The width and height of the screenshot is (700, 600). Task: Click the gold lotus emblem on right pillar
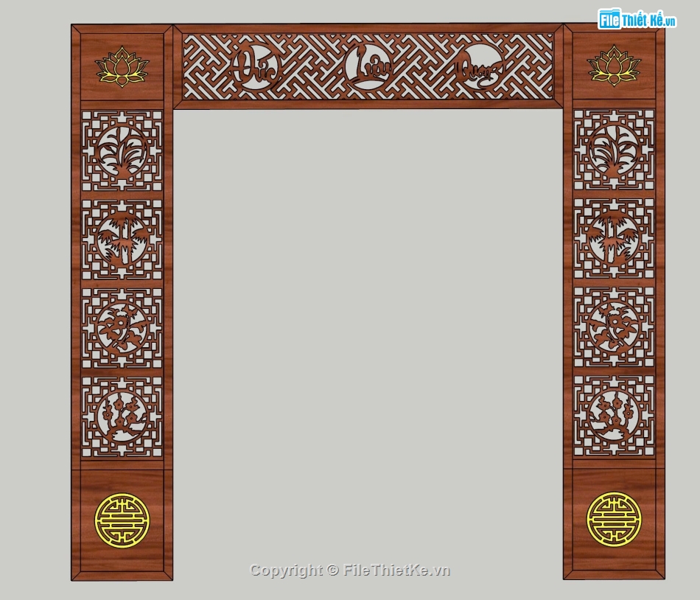(x=614, y=65)
